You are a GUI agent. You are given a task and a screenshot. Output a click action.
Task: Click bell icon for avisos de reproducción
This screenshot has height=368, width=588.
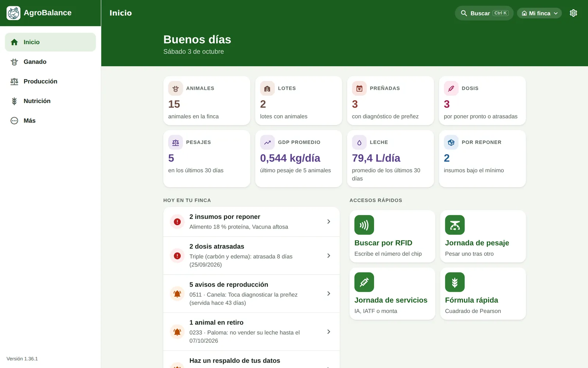click(x=177, y=294)
